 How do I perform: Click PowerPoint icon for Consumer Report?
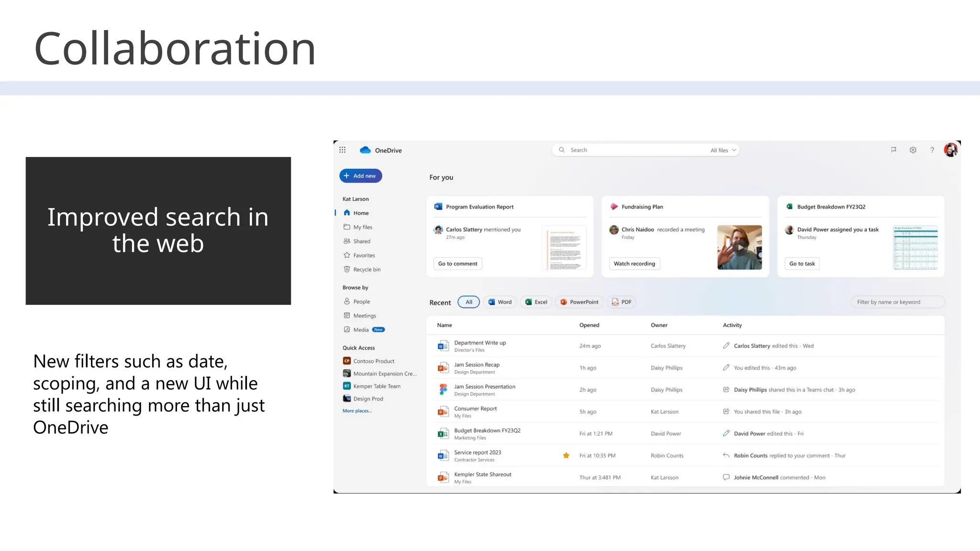443,412
